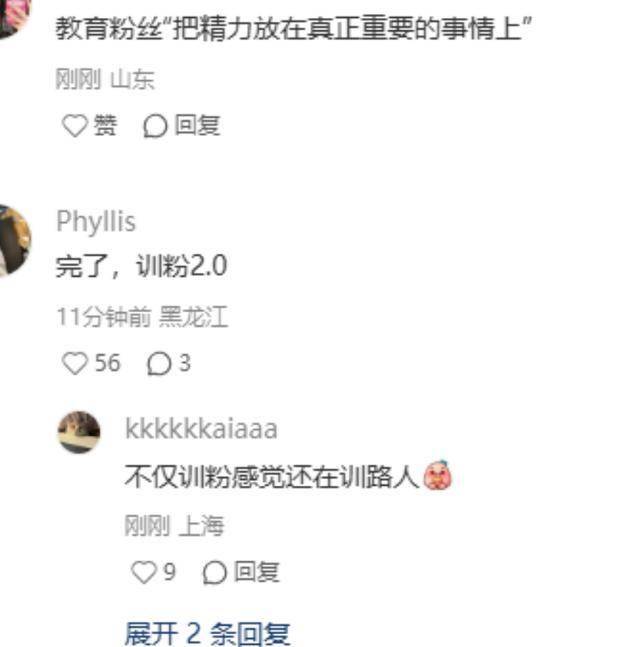
Task: Click the reply bubble on the Shandong comment
Action: [x=155, y=125]
